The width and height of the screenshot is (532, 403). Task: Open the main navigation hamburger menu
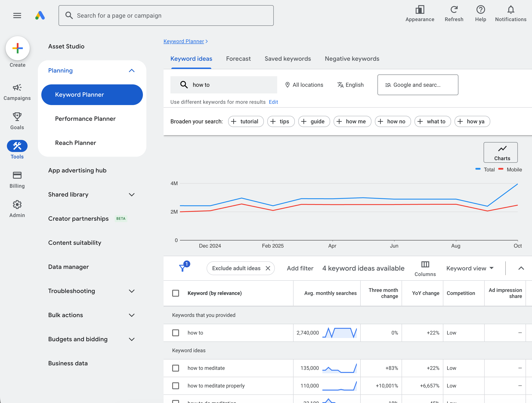pyautogui.click(x=17, y=15)
